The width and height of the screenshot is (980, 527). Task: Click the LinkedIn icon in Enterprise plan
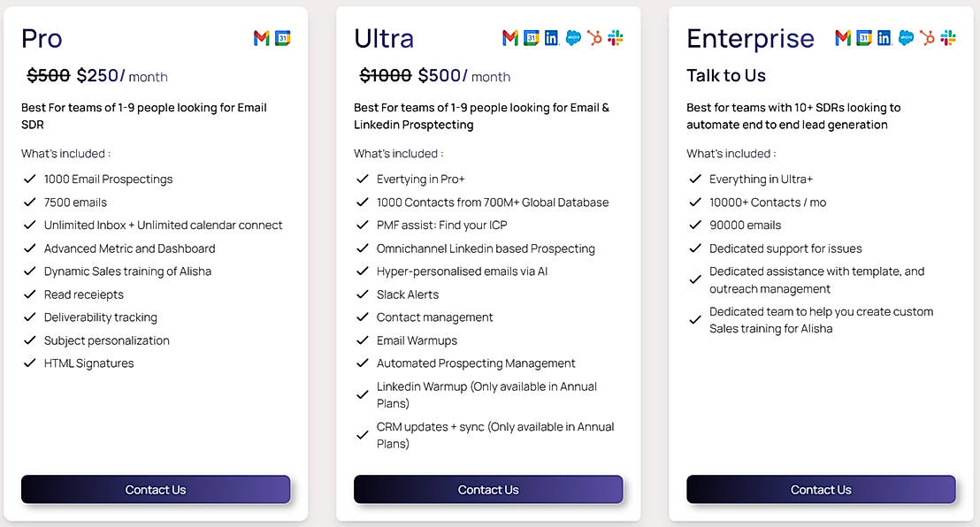pyautogui.click(x=884, y=38)
